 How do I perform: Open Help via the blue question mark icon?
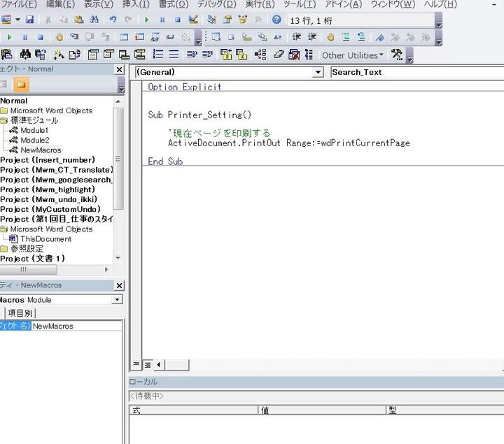[x=277, y=20]
